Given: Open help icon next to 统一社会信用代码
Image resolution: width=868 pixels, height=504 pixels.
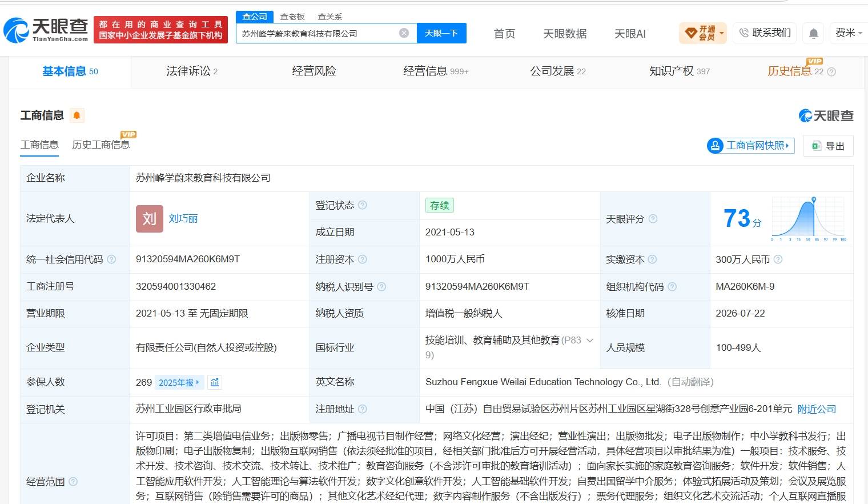Looking at the screenshot, I should pyautogui.click(x=111, y=259).
